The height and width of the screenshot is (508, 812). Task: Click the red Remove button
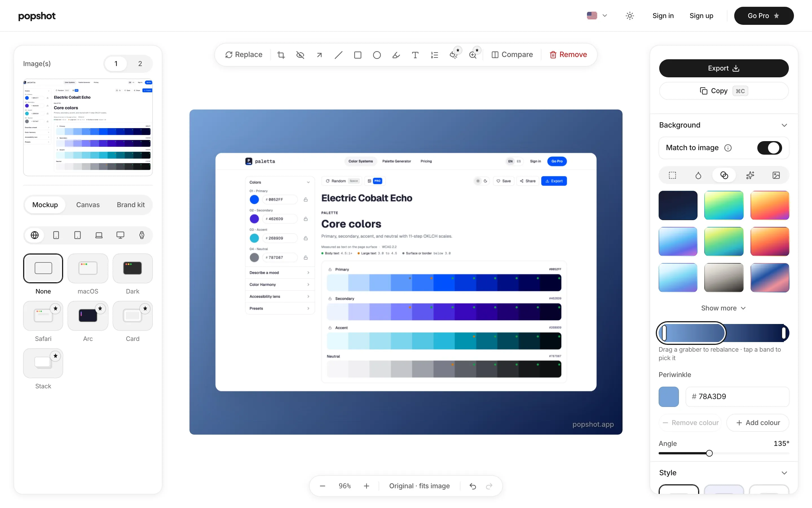[x=568, y=55]
